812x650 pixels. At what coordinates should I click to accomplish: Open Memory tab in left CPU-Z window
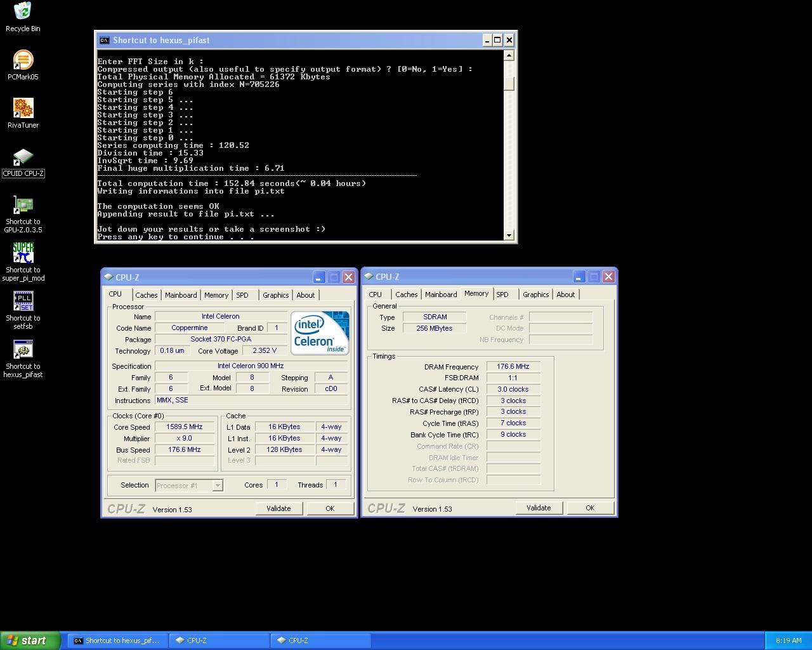[x=216, y=295]
